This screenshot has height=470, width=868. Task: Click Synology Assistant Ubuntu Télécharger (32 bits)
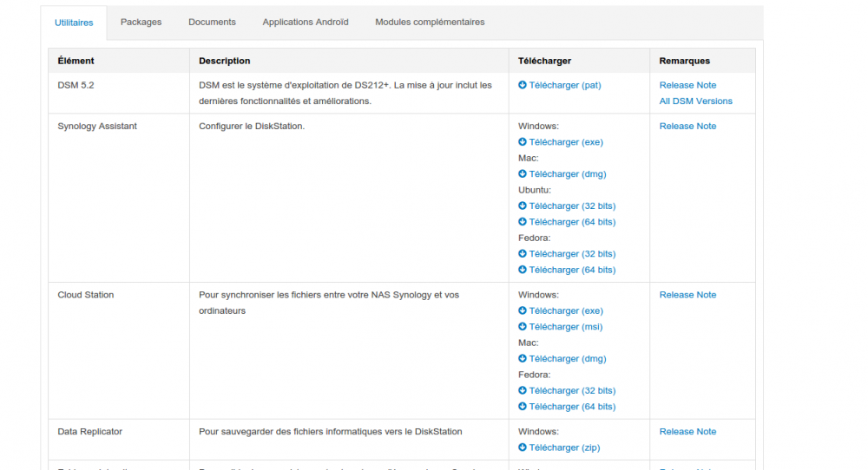[572, 206]
